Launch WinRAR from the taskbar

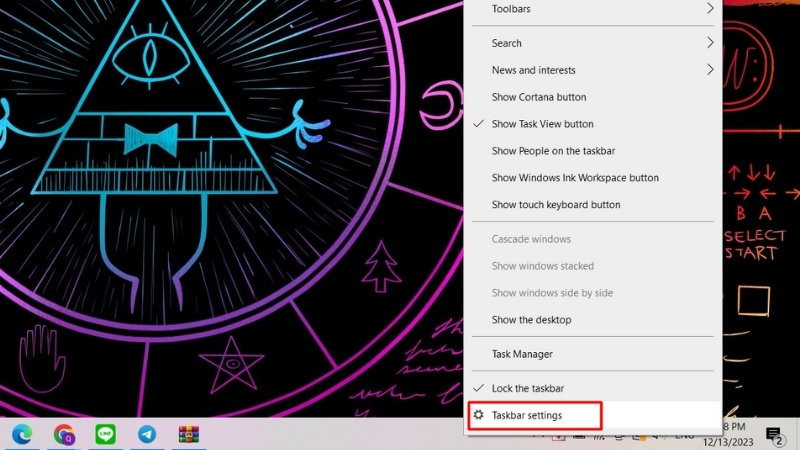pyautogui.click(x=189, y=435)
